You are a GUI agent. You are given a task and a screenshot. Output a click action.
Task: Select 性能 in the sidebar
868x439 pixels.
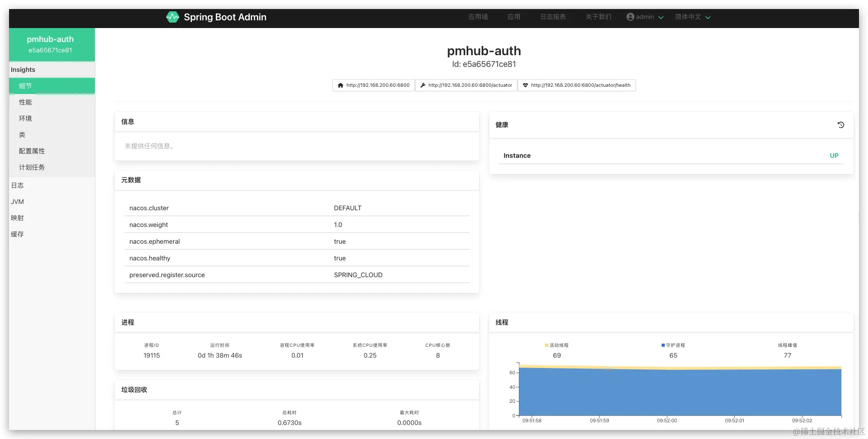[52, 102]
